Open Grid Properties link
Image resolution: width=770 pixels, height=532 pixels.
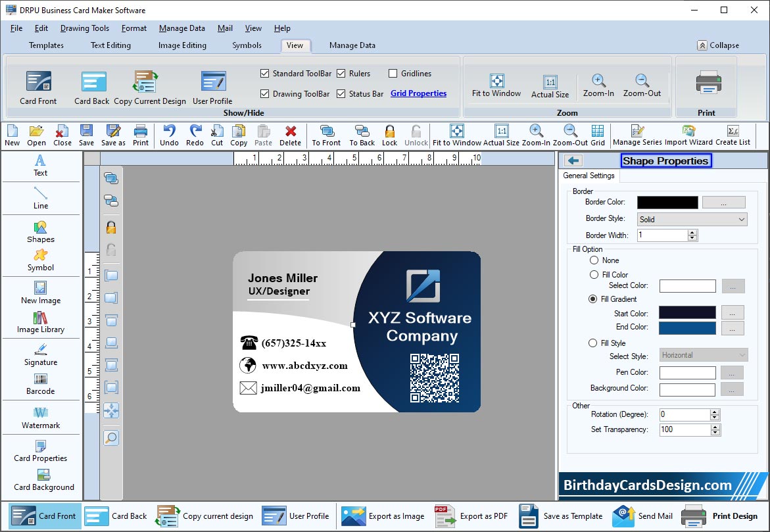pyautogui.click(x=418, y=93)
